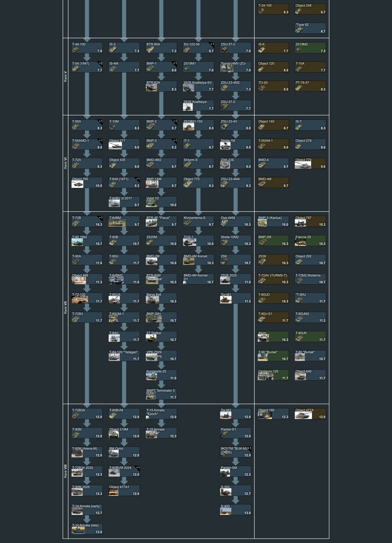Select the Pantsir-S1 vehicle icon
Viewport: 392px width, 543px height.
(224, 435)
